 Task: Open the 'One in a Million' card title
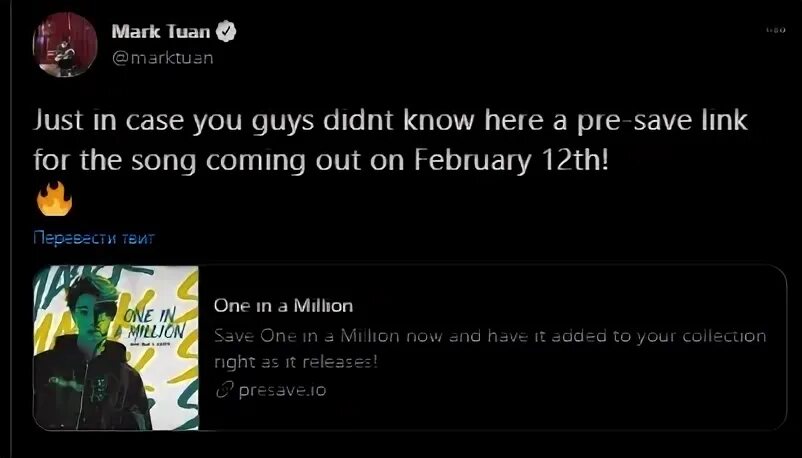(283, 305)
